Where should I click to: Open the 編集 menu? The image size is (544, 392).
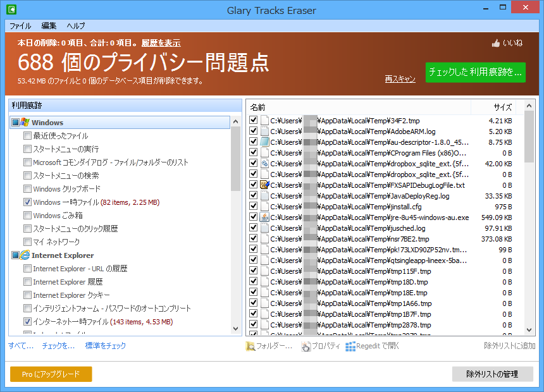point(49,26)
